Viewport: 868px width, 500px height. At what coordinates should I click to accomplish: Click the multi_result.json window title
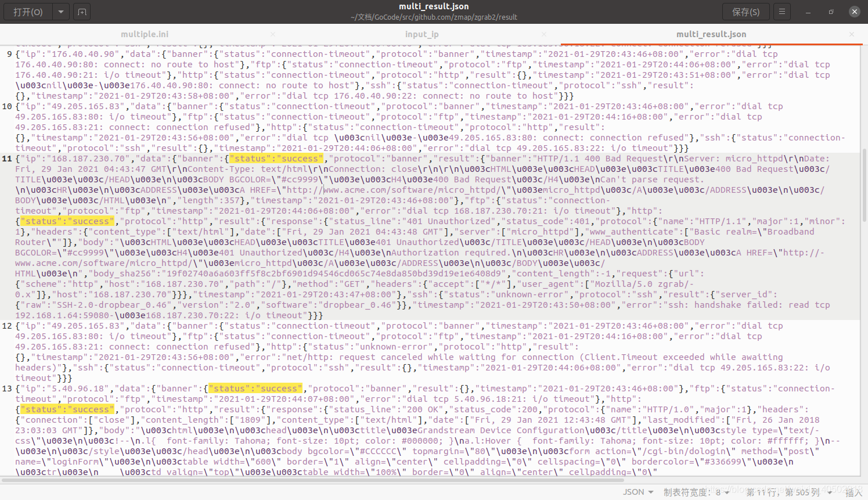point(434,6)
